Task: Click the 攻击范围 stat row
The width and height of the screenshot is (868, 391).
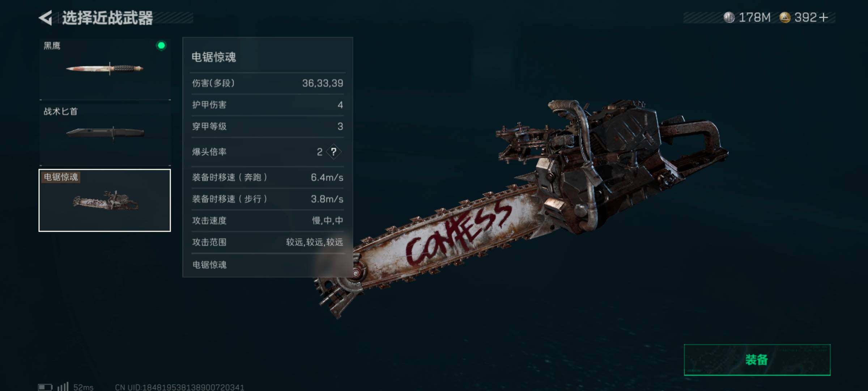Action: [268, 242]
